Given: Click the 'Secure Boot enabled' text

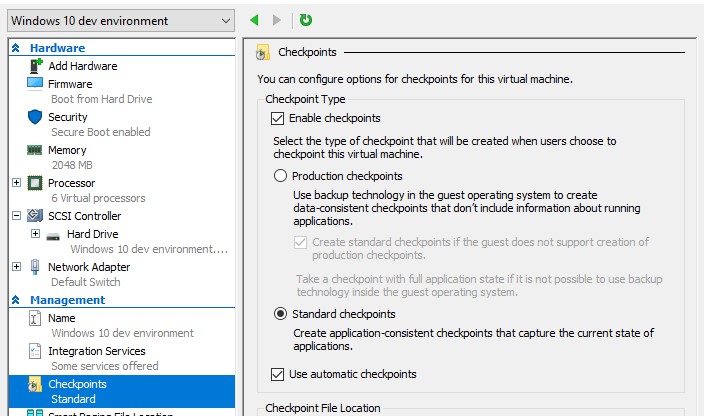Looking at the screenshot, I should (101, 132).
